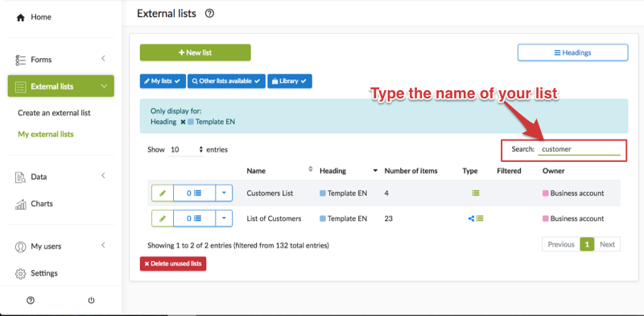Click the Type column header
This screenshot has height=316, width=644.
[470, 171]
